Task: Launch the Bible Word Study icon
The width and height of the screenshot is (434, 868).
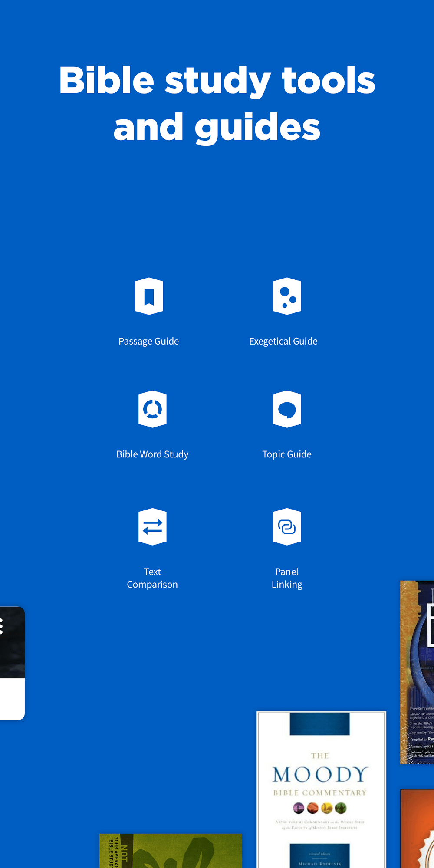Action: pos(152,409)
